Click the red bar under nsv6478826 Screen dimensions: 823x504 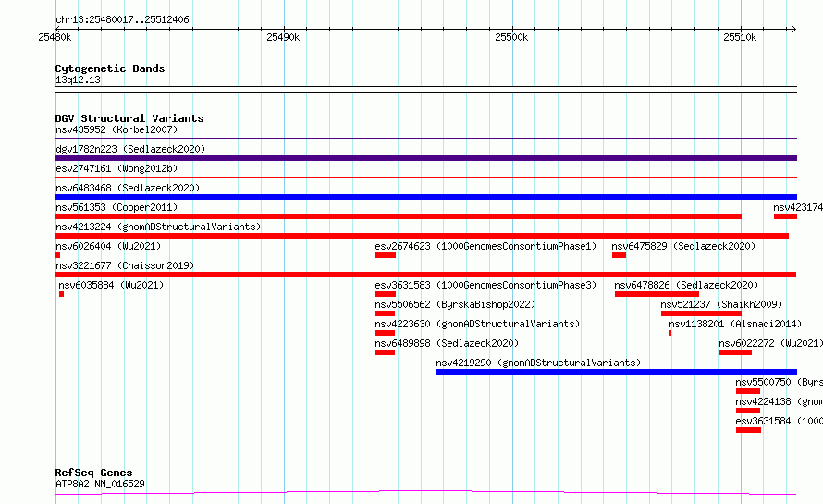[x=657, y=294]
